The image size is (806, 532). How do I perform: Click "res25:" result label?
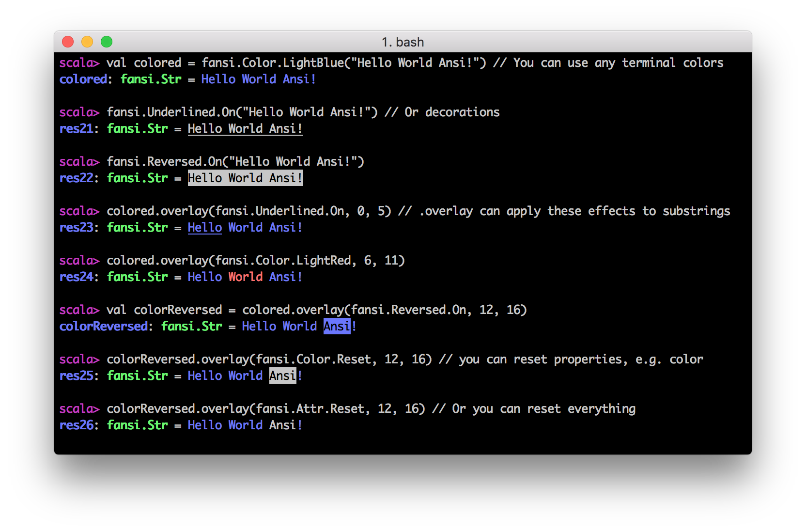click(x=79, y=376)
